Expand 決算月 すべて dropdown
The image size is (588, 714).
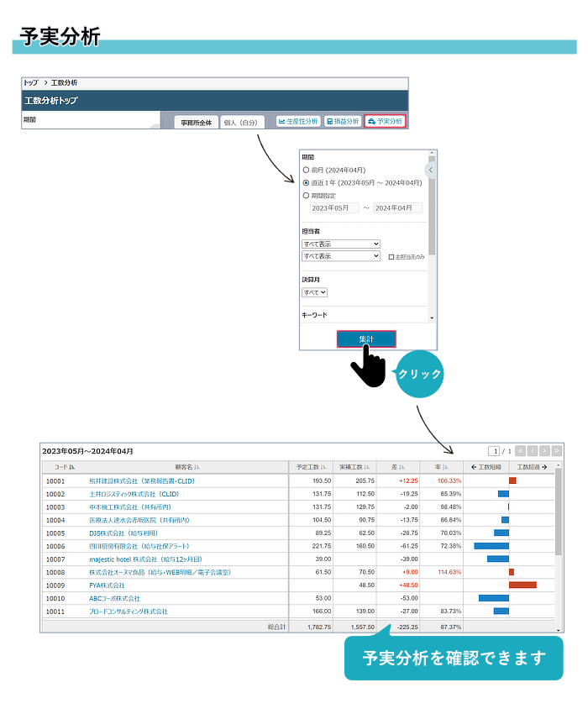pyautogui.click(x=314, y=292)
